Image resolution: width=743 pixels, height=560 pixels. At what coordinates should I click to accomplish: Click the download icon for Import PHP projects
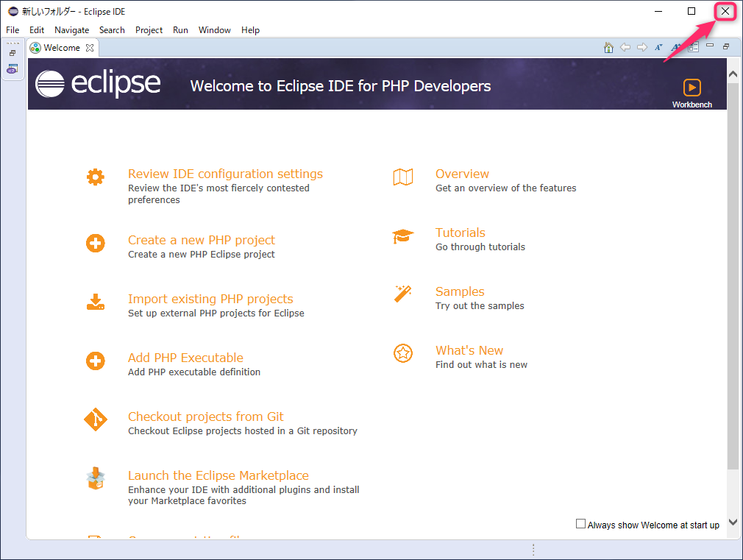pyautogui.click(x=95, y=302)
